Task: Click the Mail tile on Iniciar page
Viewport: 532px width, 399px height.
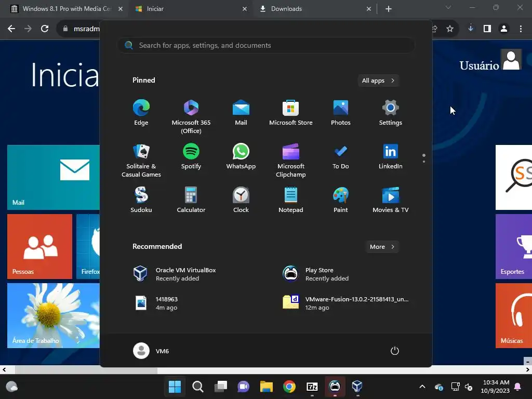Action: click(x=54, y=178)
